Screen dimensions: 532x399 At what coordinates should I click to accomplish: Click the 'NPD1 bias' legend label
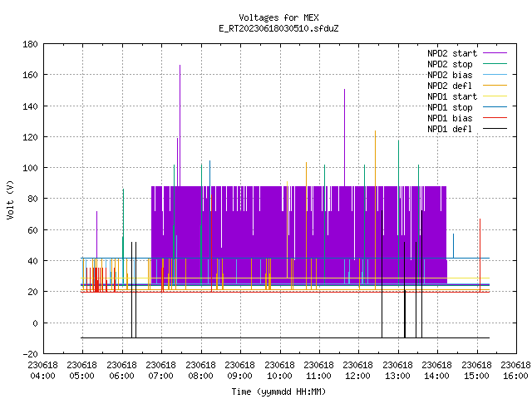450,118
